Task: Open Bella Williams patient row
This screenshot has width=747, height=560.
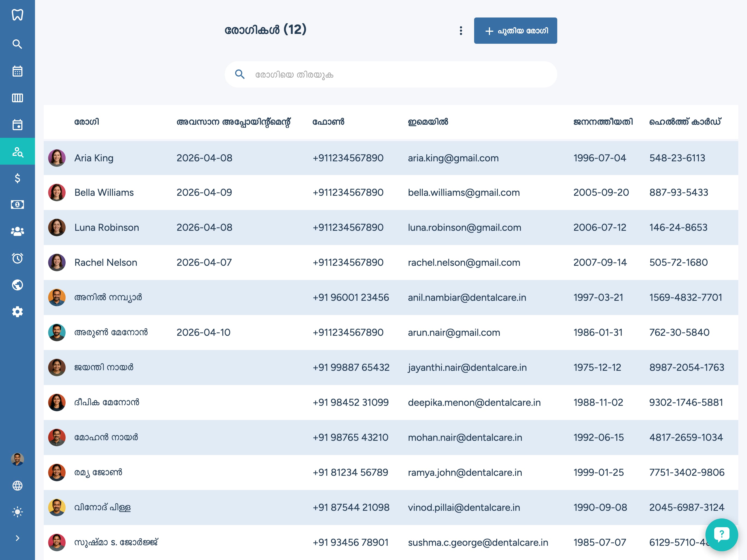Action: [x=391, y=192]
